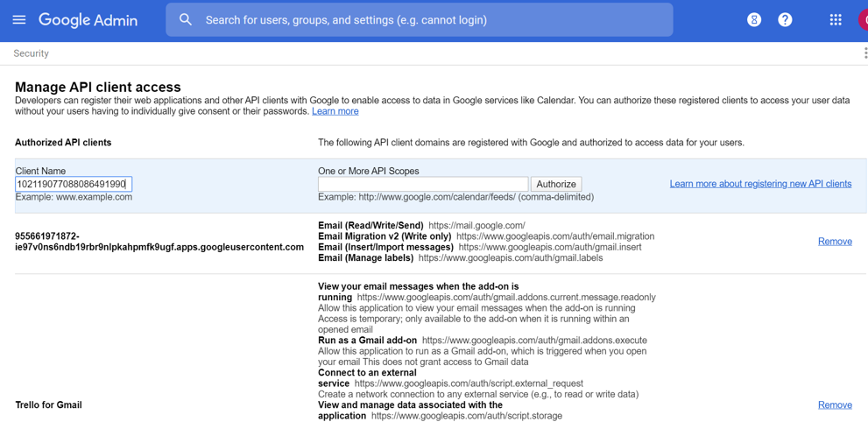Image resolution: width=868 pixels, height=422 pixels.
Task: Remove the googleusercontent.com API client
Action: pos(835,242)
